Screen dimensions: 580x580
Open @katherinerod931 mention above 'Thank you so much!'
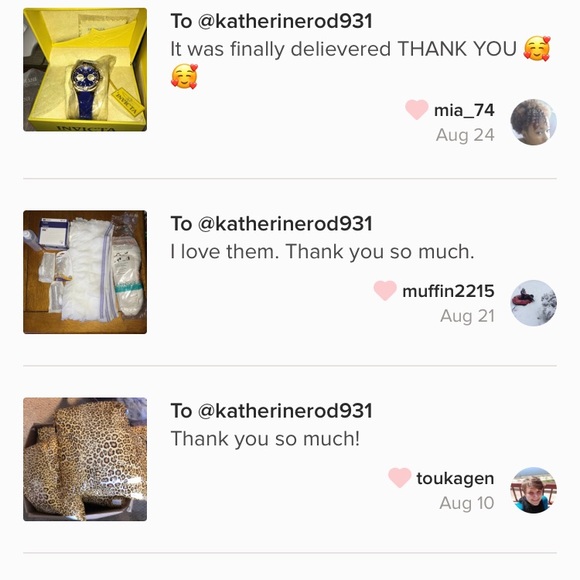click(285, 411)
